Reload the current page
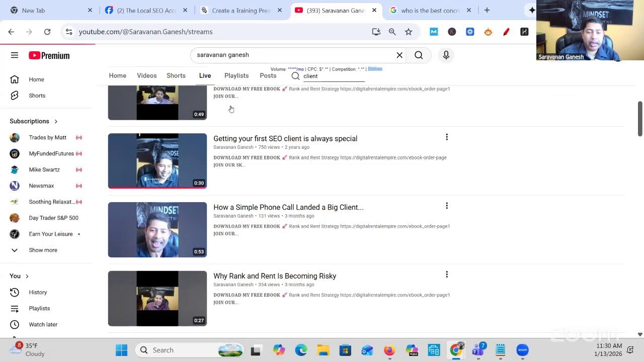Viewport: 644px width, 362px height. [x=47, y=32]
